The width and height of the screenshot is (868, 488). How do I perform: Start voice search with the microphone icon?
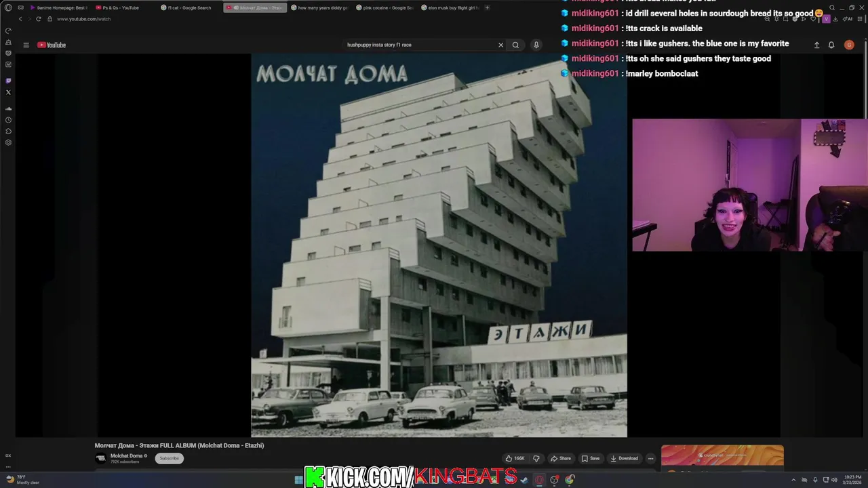pos(536,45)
